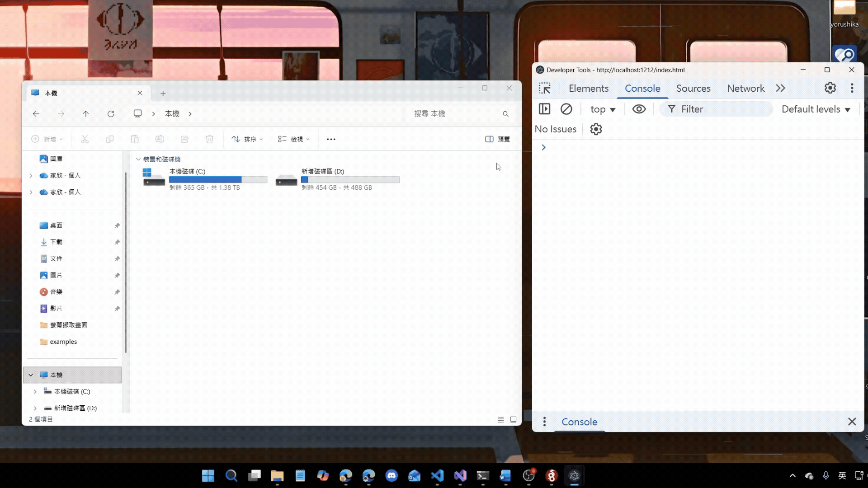Screen dimensions: 868x488
Task: Open the Default levels dropdown
Action: click(x=816, y=109)
